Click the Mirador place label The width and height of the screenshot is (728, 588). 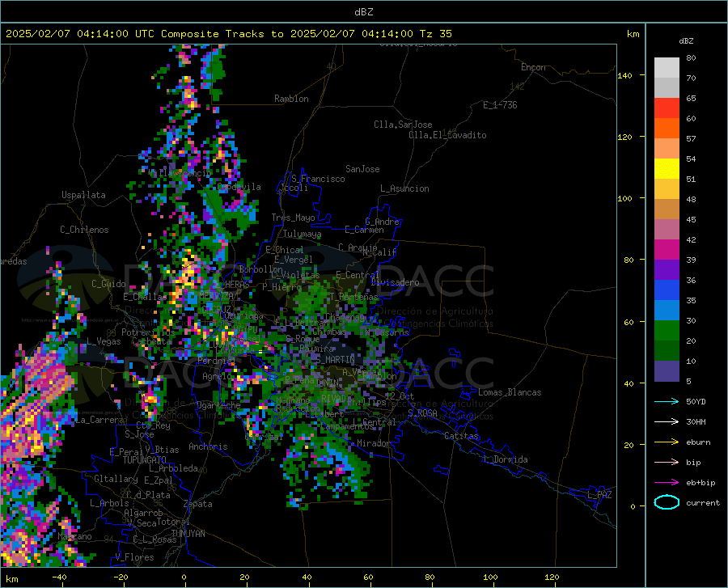(x=373, y=443)
